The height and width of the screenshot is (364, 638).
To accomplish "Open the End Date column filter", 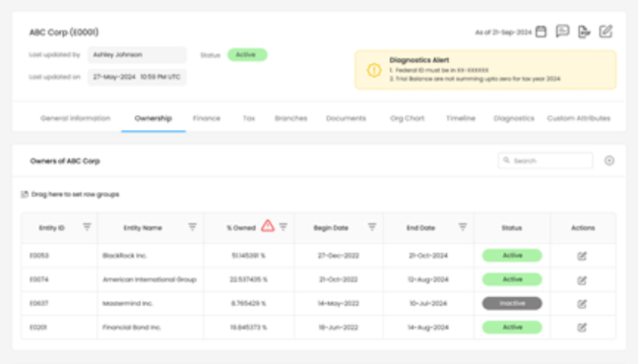I will [x=463, y=227].
